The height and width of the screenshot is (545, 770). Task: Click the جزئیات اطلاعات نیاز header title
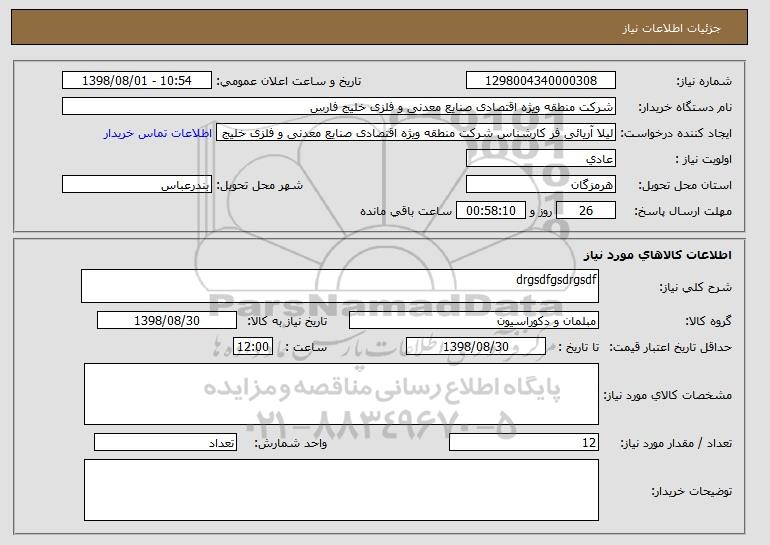671,28
